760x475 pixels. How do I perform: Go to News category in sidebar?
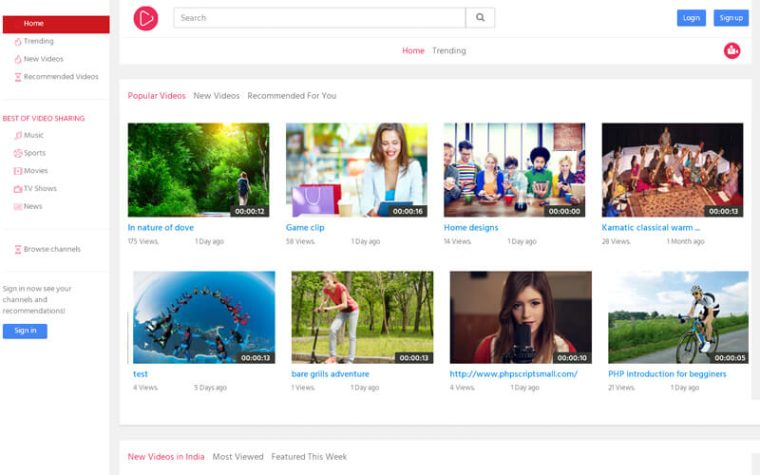pos(33,207)
